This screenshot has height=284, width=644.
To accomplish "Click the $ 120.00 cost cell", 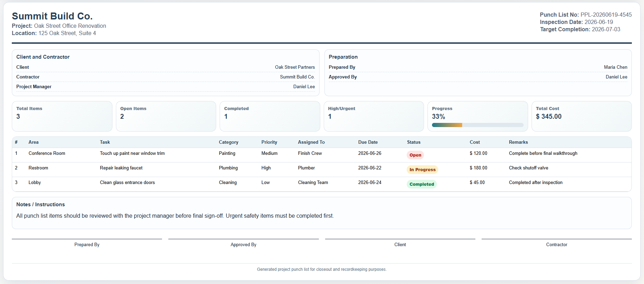I will tap(478, 153).
